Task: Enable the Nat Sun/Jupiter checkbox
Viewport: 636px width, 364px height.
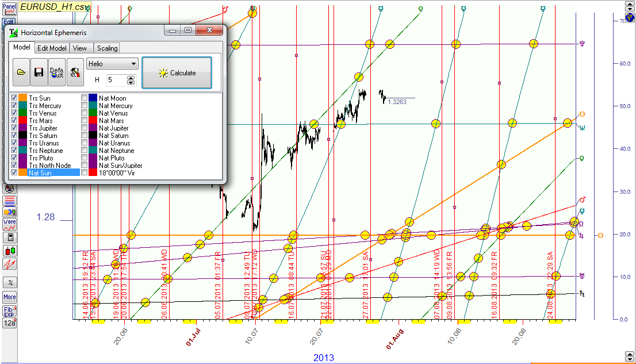Action: (x=85, y=165)
